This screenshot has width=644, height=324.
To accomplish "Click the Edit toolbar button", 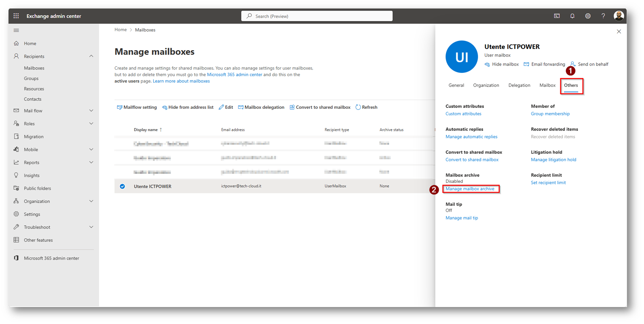I will pyautogui.click(x=226, y=107).
